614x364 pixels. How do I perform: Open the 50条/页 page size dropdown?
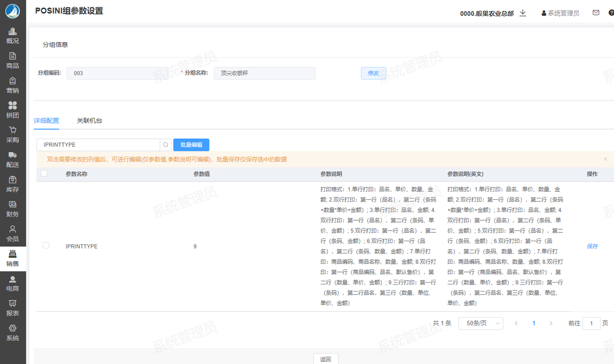pyautogui.click(x=480, y=324)
